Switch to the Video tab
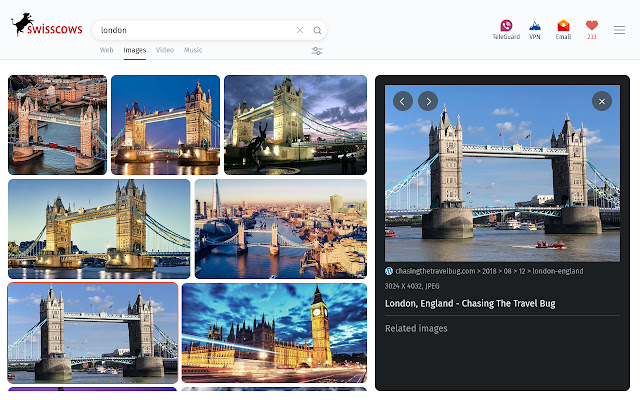This screenshot has height=400, width=640. tap(165, 50)
